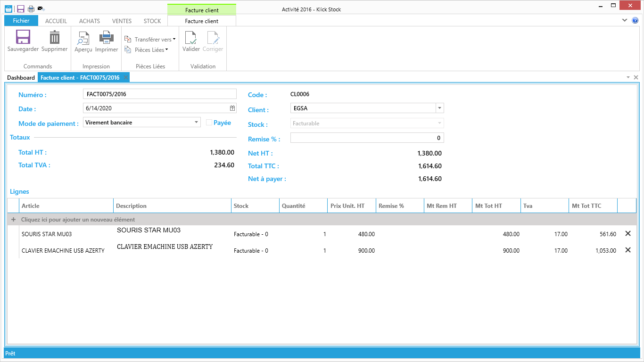The image size is (644, 362).
Task: Click the Valider document icon
Action: pos(191,38)
